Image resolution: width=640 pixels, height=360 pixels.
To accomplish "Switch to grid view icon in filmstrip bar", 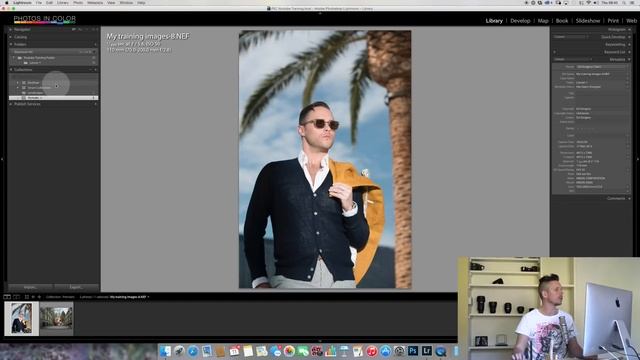I will [27, 297].
